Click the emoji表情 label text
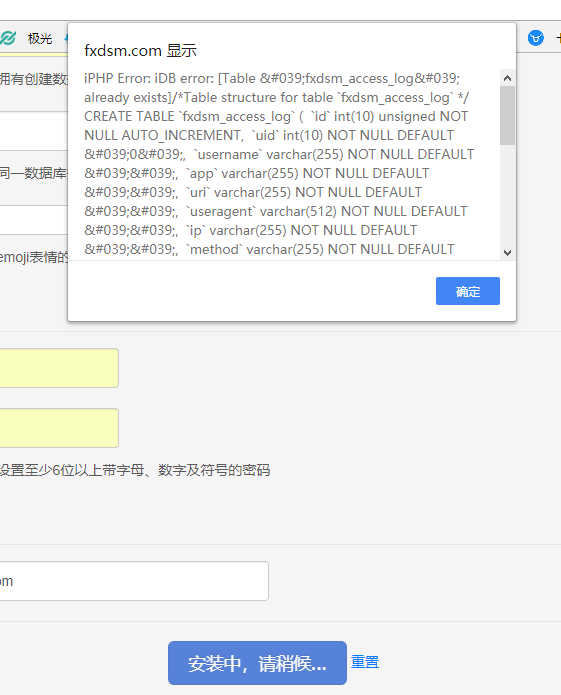561x695 pixels. (x=34, y=257)
